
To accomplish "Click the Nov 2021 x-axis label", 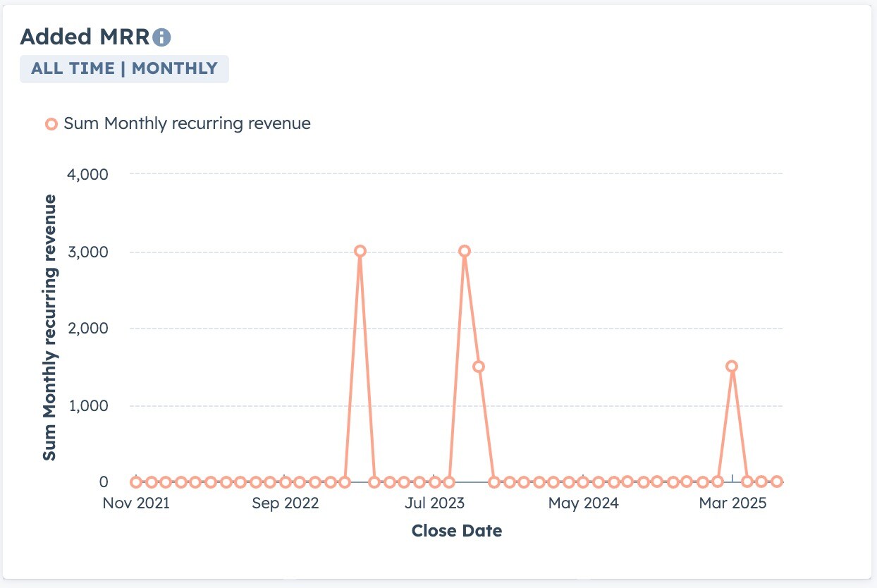I will (136, 503).
